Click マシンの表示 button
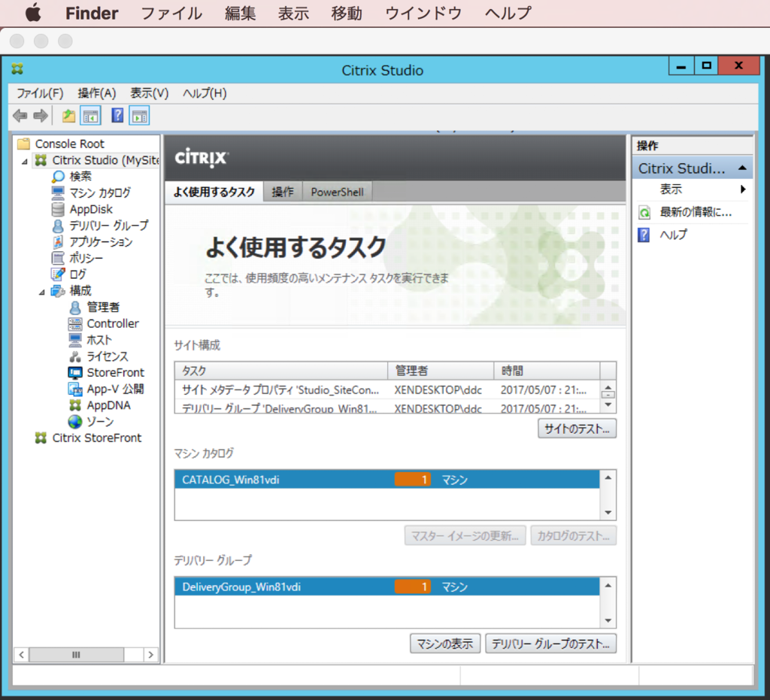Image resolution: width=770 pixels, height=700 pixels. [445, 644]
